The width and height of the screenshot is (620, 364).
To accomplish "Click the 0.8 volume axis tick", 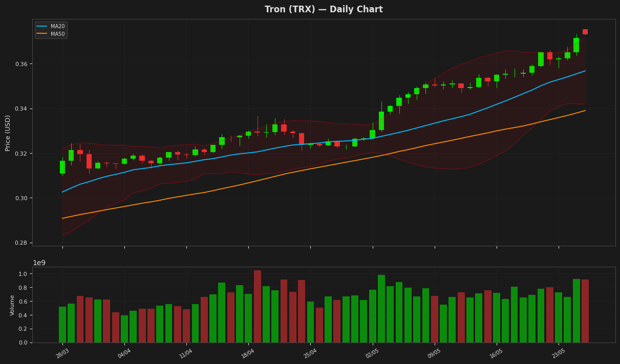I will point(23,288).
